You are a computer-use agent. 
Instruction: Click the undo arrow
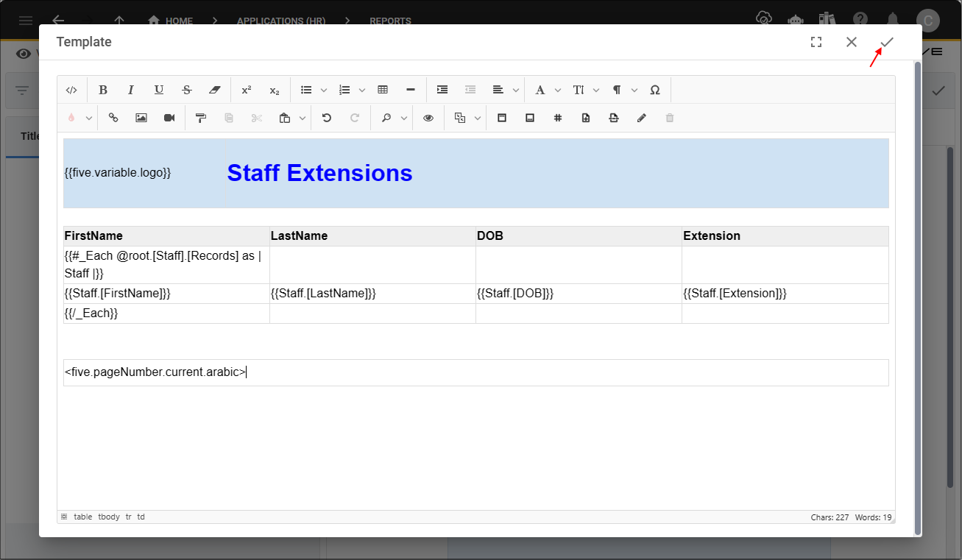pyautogui.click(x=327, y=118)
